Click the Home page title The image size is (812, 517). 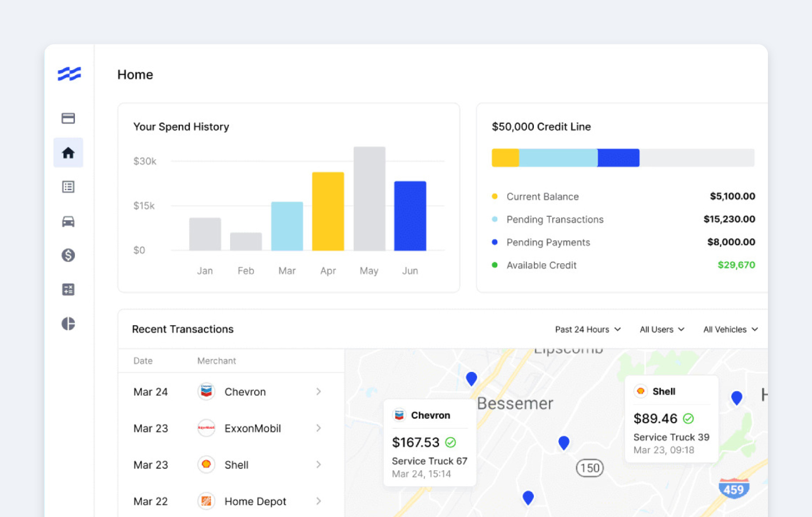click(135, 75)
